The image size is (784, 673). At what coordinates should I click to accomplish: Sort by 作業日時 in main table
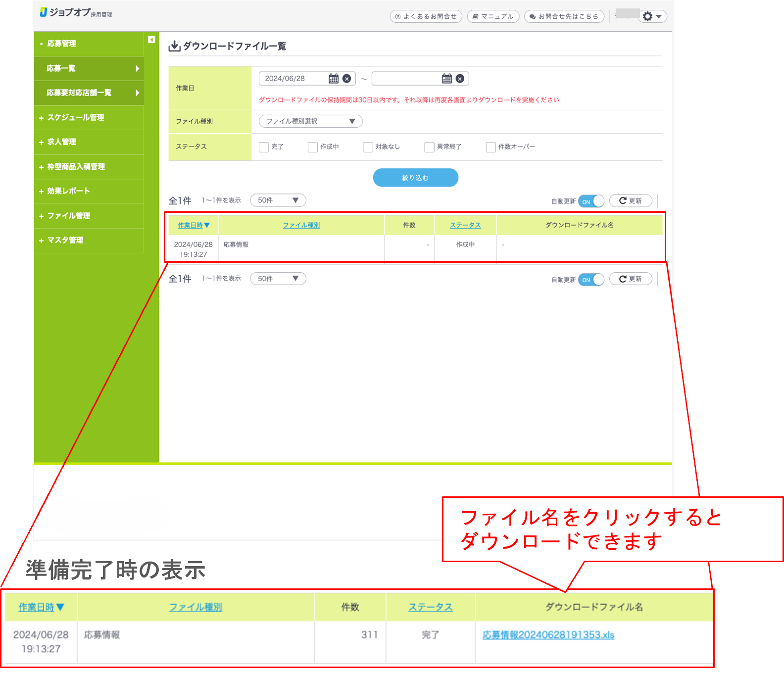[194, 225]
